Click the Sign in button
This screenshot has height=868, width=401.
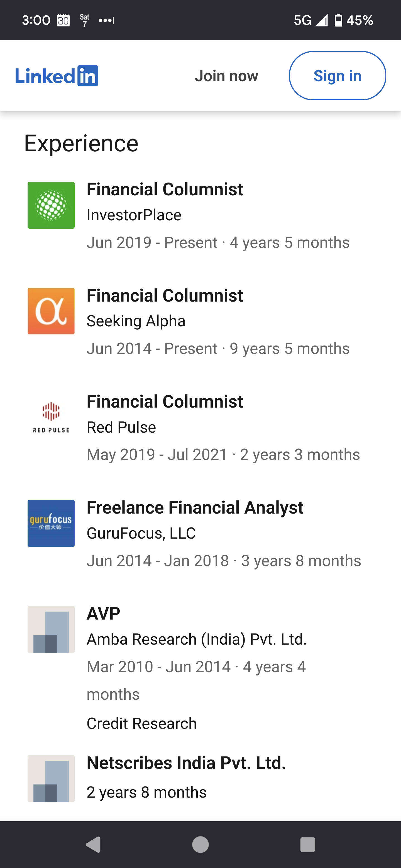tap(337, 76)
